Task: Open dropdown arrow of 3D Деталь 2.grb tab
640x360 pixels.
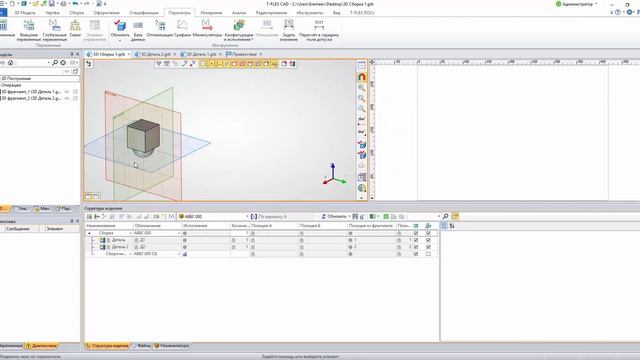Action: click(175, 54)
